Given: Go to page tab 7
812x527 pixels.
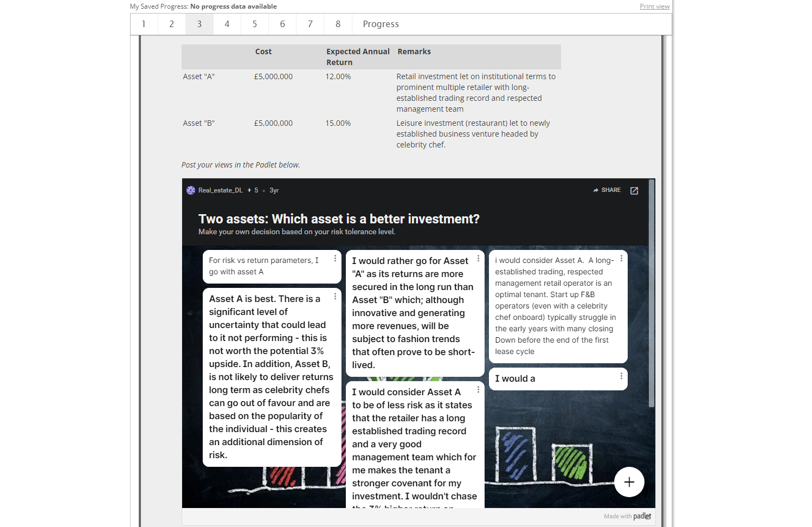Looking at the screenshot, I should [x=310, y=24].
